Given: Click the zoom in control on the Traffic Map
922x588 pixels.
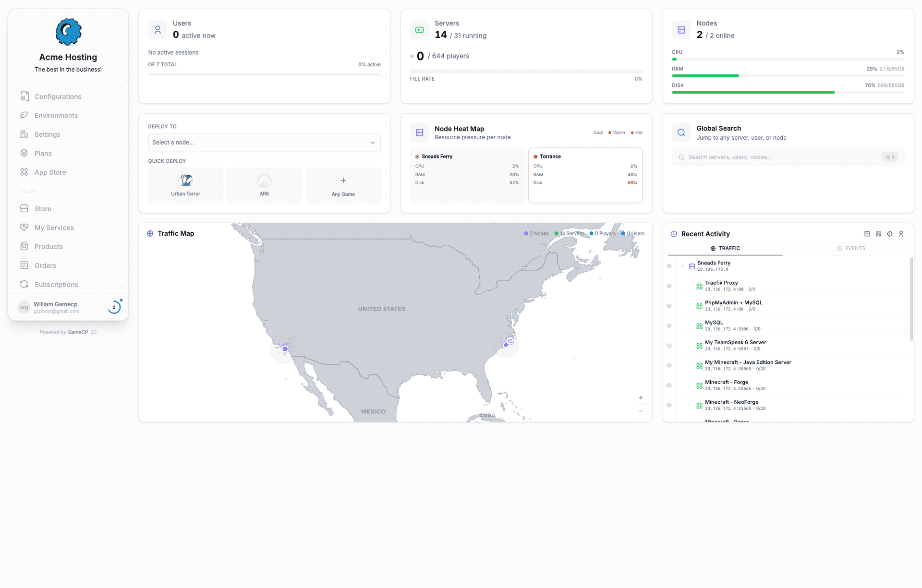Looking at the screenshot, I should (x=641, y=397).
